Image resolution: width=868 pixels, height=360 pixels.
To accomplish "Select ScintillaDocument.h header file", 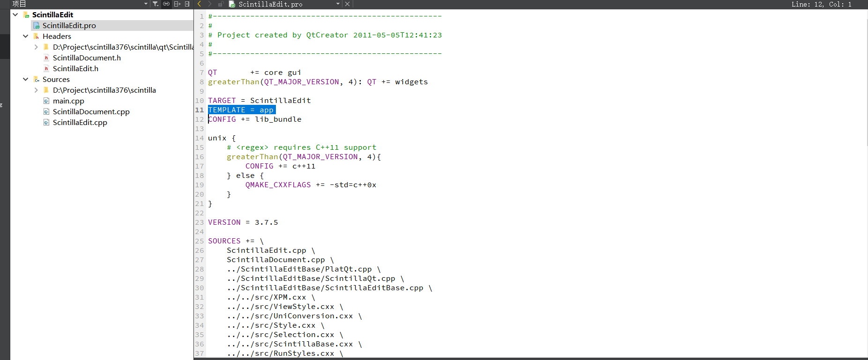I will (x=87, y=58).
